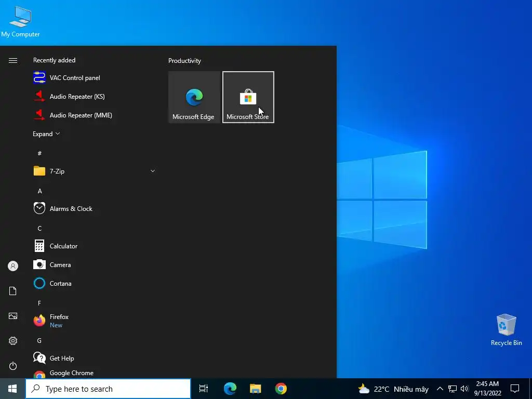Click the Power button in Start

(x=13, y=366)
